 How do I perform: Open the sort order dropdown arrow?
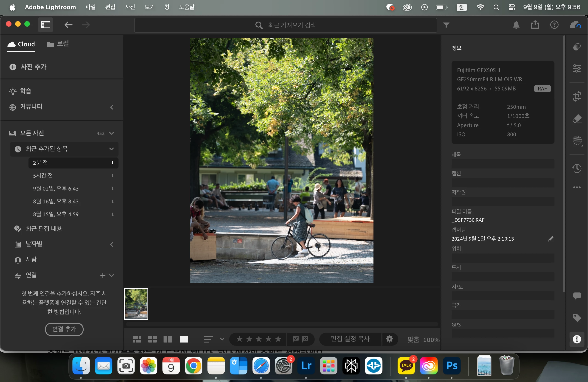coord(222,339)
